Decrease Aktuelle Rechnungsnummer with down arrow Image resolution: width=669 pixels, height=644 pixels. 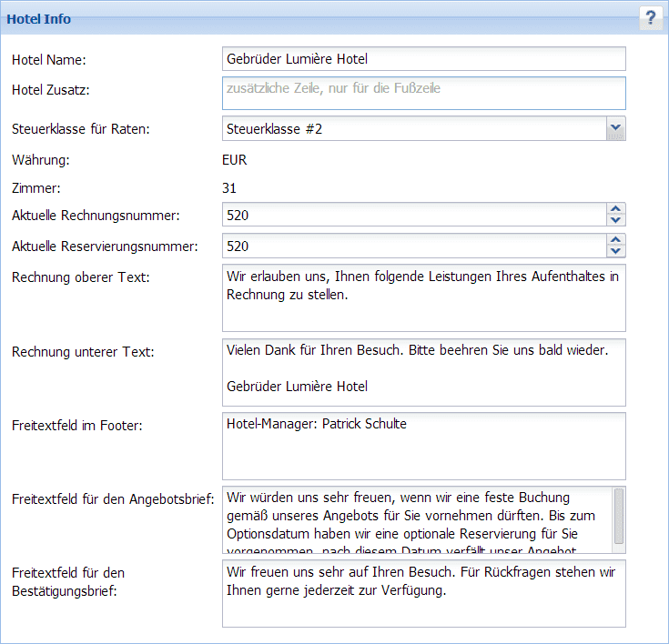pos(616,220)
